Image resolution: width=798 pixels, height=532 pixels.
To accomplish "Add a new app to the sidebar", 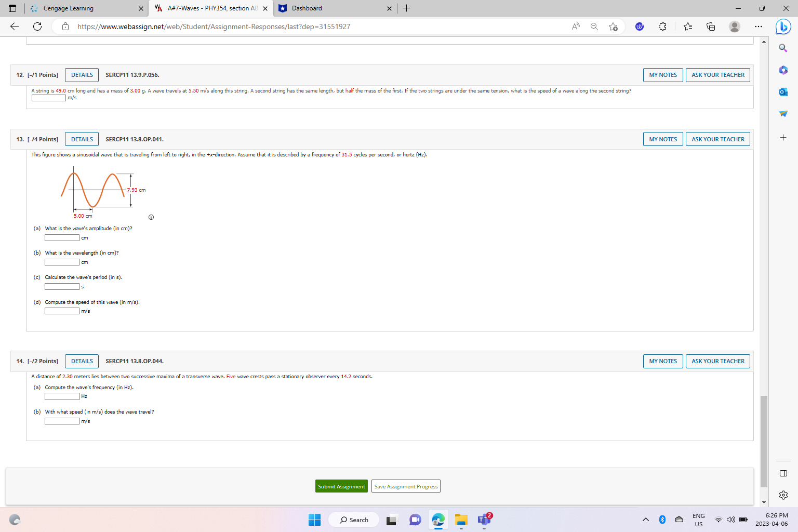I will pos(783,138).
